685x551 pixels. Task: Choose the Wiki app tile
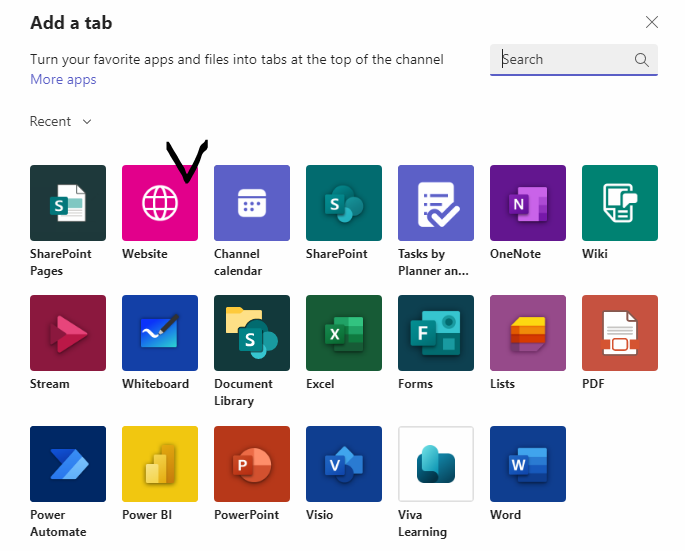620,203
